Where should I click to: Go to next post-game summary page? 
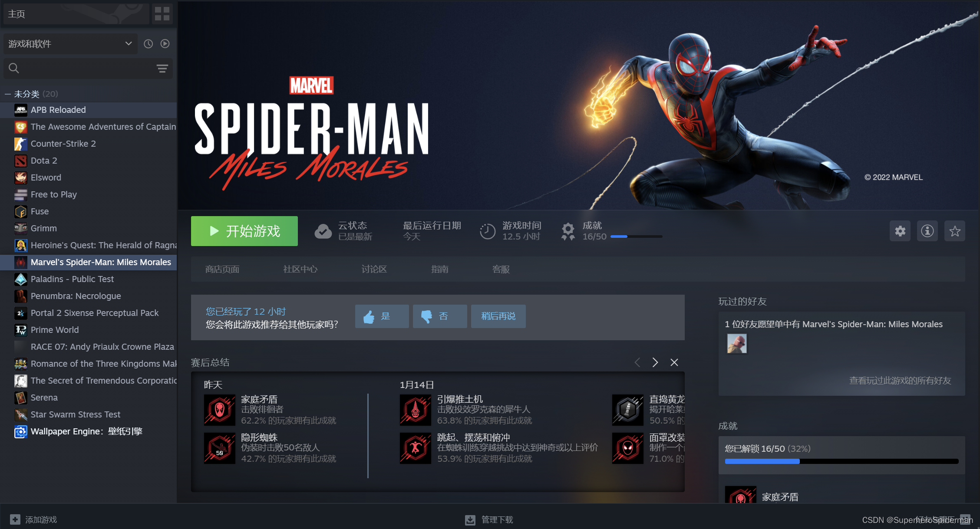click(655, 362)
